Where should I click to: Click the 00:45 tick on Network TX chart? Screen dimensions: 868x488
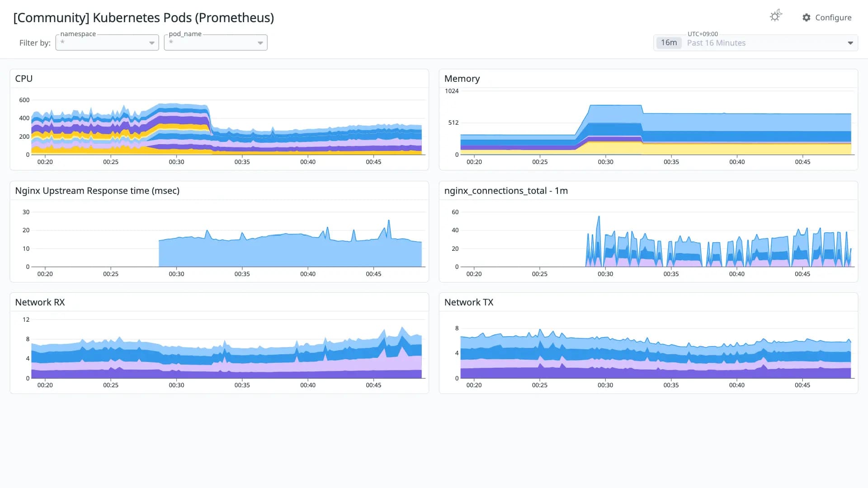(x=802, y=385)
